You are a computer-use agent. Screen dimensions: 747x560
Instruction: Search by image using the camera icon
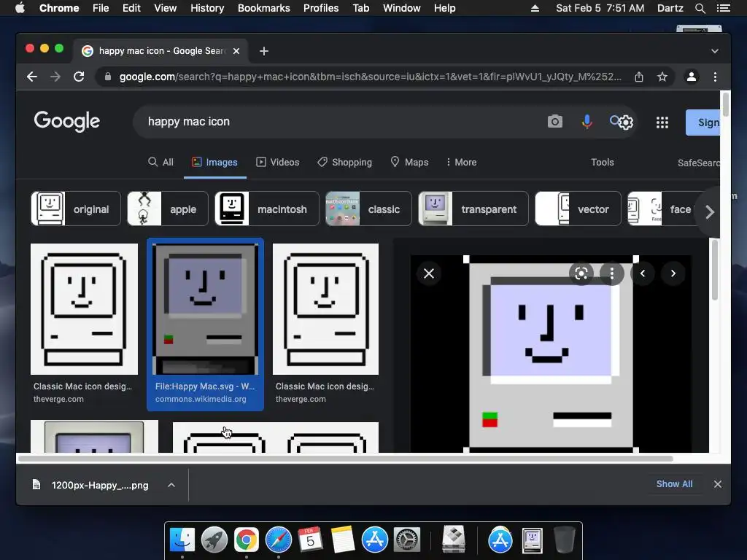pos(554,122)
